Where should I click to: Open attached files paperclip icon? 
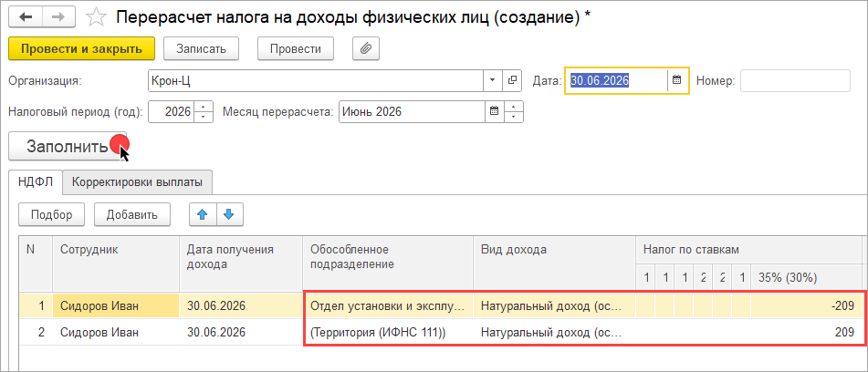[x=365, y=48]
